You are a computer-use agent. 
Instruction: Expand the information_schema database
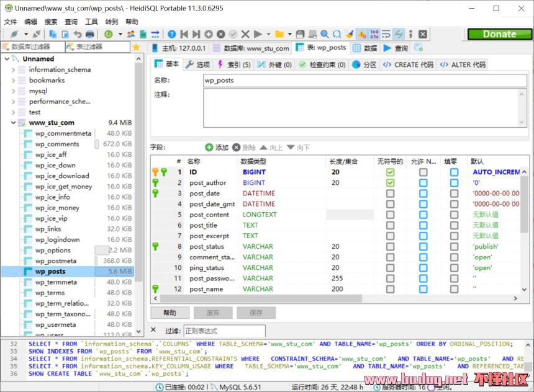click(13, 69)
